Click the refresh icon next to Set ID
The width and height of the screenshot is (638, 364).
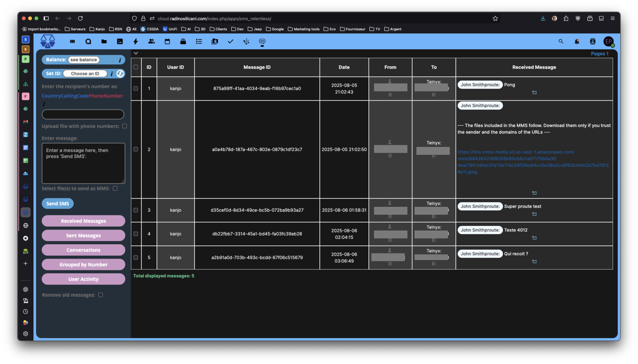(x=120, y=73)
